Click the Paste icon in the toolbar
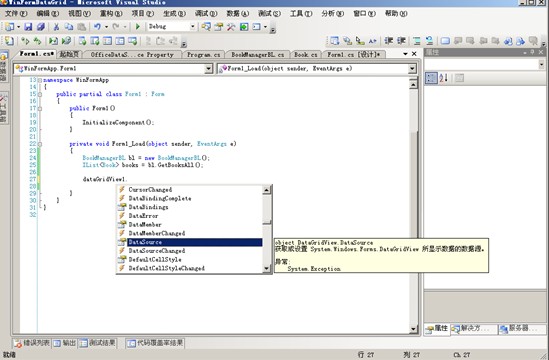Screen dimensions: 549x360 (82, 27)
